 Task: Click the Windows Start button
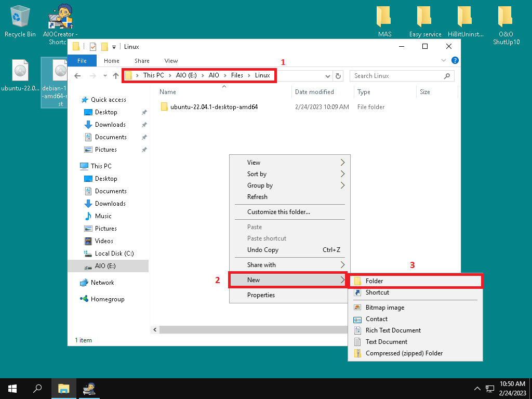click(x=12, y=388)
